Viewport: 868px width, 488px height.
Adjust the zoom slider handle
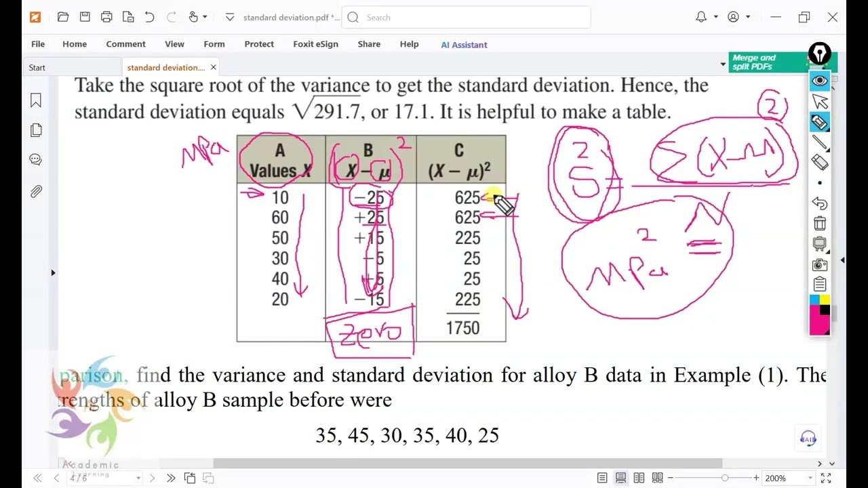tap(724, 478)
